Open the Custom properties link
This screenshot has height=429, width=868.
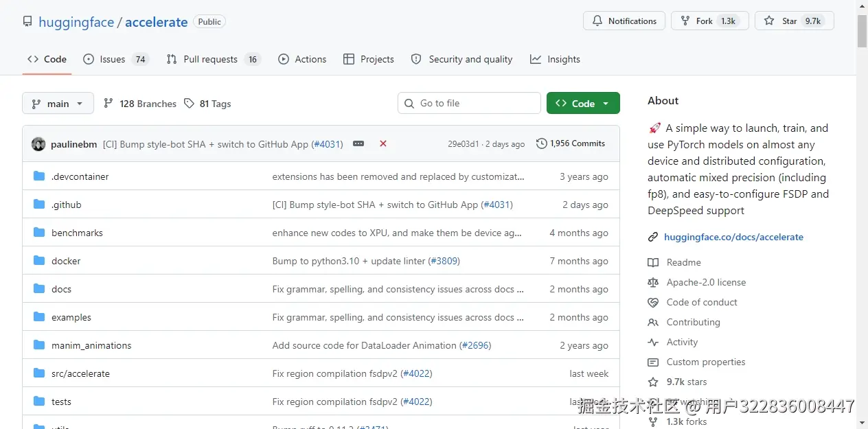click(x=706, y=362)
